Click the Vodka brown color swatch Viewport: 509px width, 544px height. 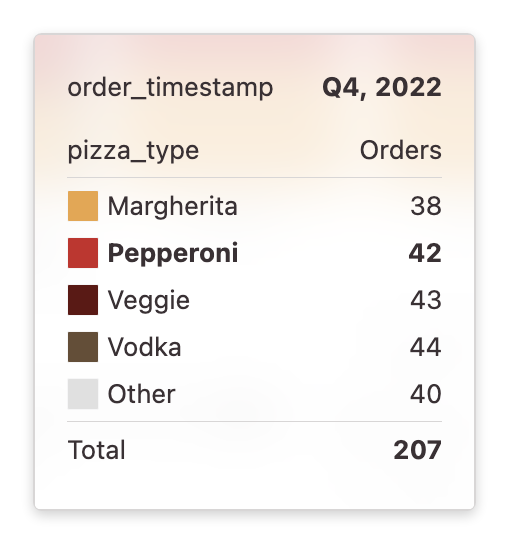pos(83,347)
